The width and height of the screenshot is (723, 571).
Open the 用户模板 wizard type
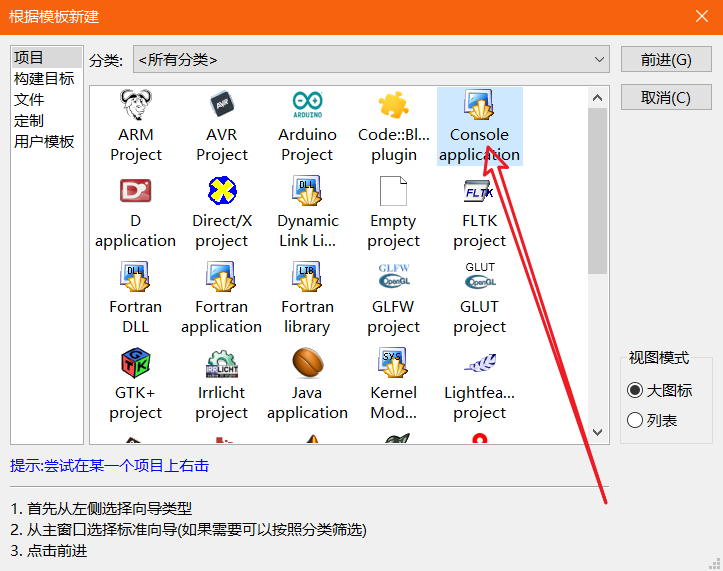47,142
